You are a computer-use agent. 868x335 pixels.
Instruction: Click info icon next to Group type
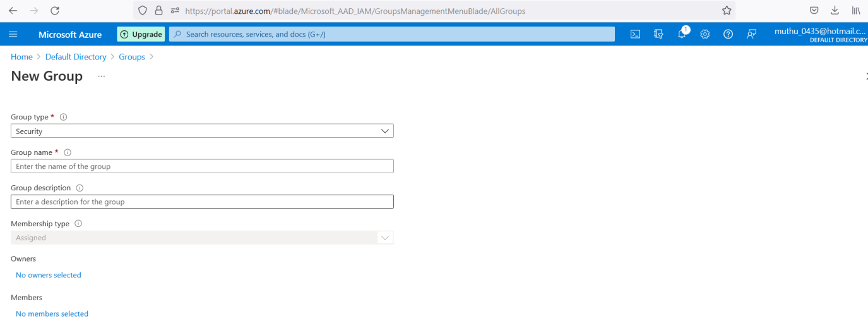[63, 117]
